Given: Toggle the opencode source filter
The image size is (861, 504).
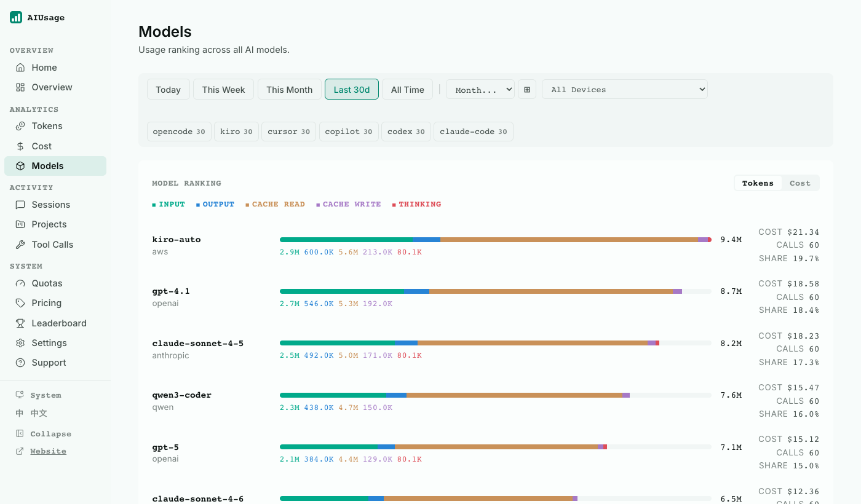Looking at the screenshot, I should [179, 132].
